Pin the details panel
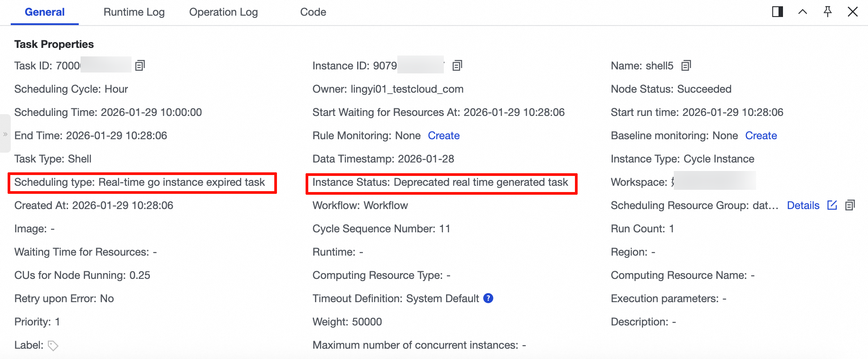 (x=828, y=12)
